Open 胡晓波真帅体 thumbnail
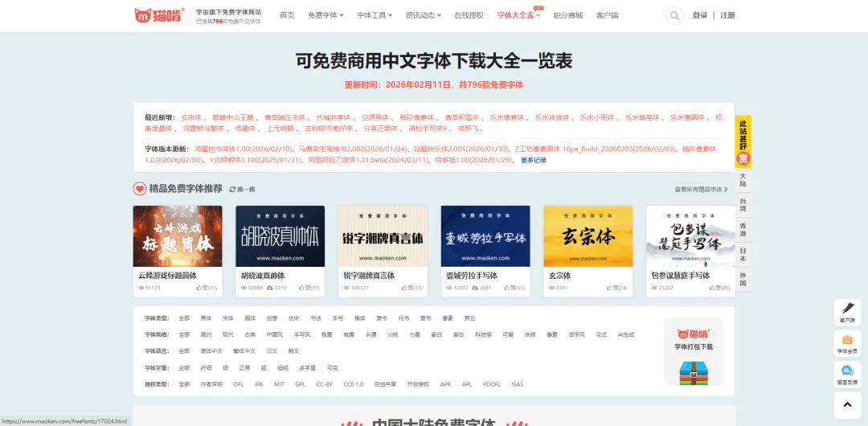 click(280, 236)
